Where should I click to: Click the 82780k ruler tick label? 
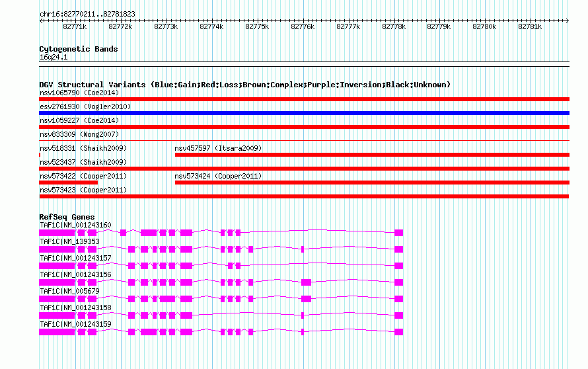click(x=484, y=26)
